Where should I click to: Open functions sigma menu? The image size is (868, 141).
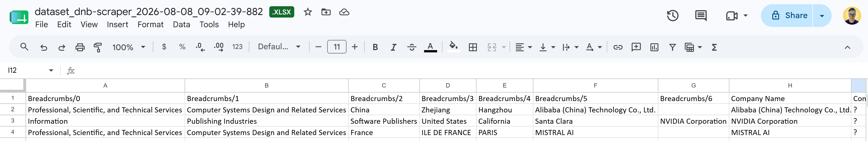coord(714,47)
